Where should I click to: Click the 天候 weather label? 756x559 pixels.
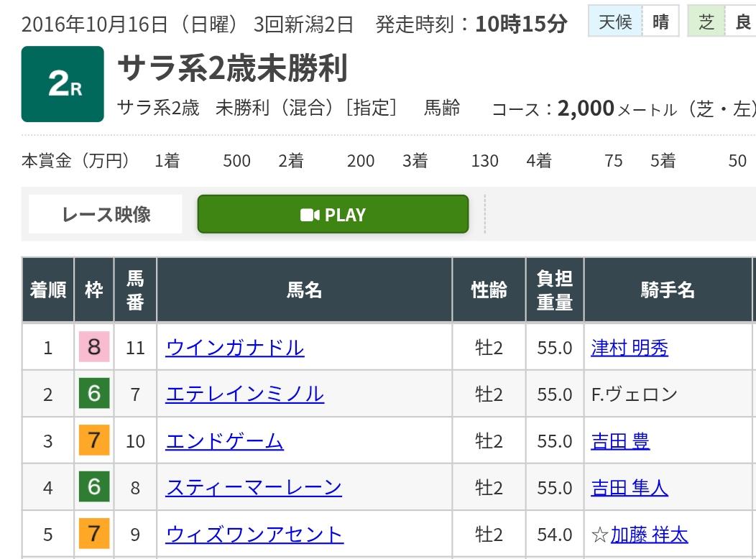point(614,22)
